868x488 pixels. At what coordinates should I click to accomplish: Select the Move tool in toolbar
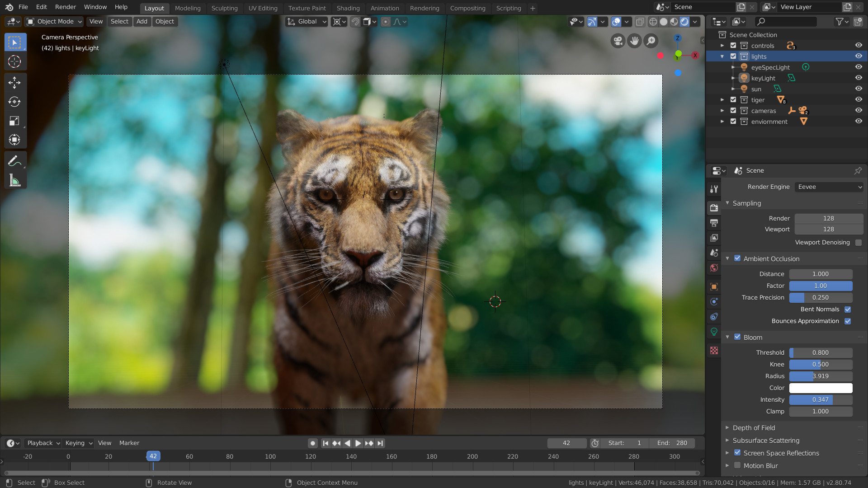[15, 82]
